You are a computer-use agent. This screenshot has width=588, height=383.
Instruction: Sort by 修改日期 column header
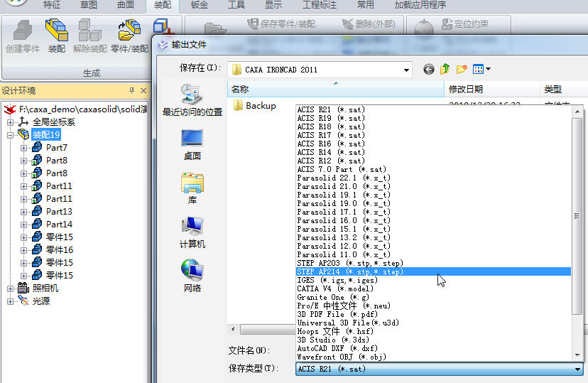(x=491, y=90)
